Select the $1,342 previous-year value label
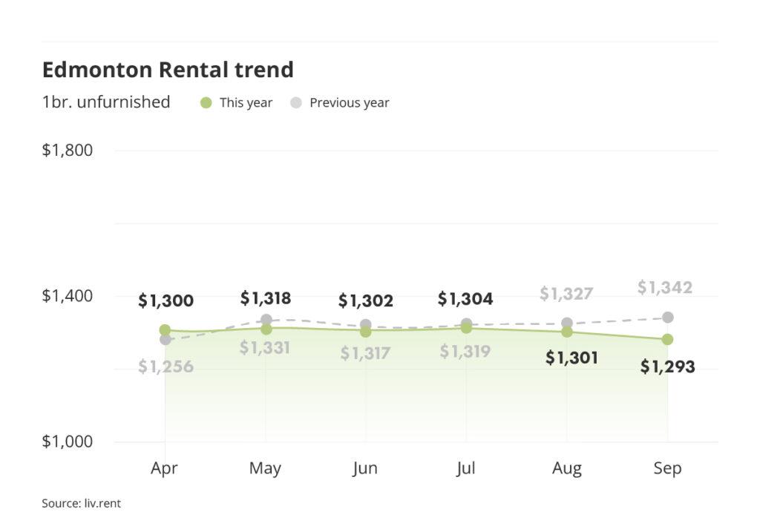Screen dimensions: 760x532 (x=665, y=287)
